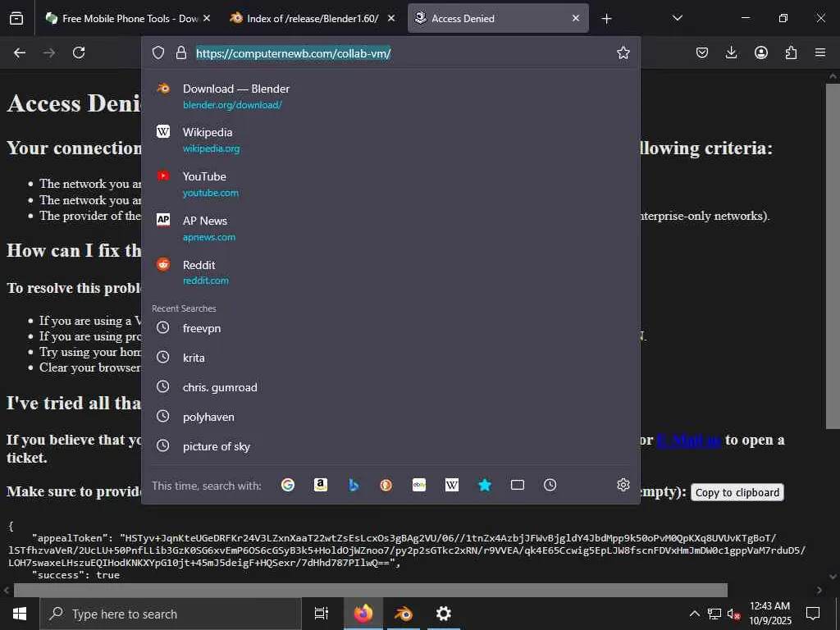Click the muted volume tray icon

[x=733, y=614]
